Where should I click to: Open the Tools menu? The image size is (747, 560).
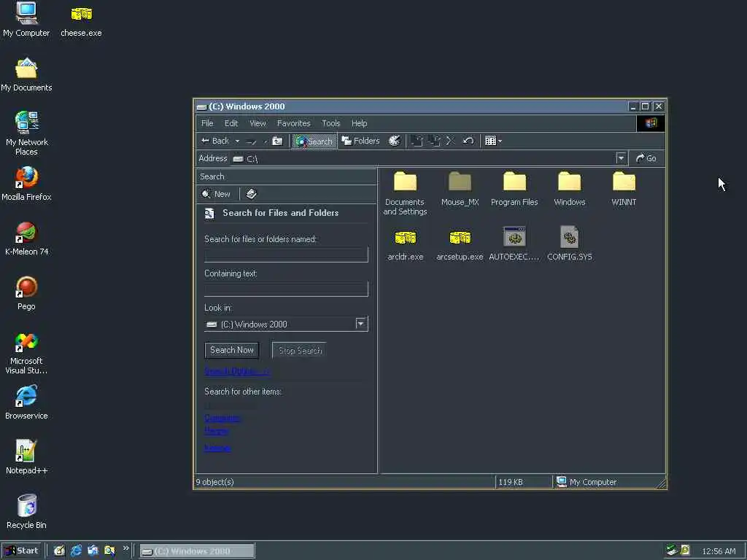(x=330, y=123)
